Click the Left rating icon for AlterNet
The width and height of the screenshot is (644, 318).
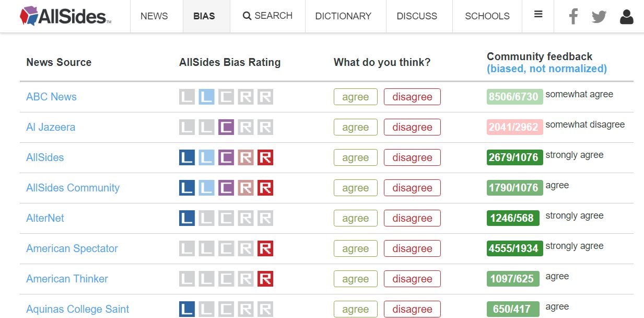[x=187, y=218]
